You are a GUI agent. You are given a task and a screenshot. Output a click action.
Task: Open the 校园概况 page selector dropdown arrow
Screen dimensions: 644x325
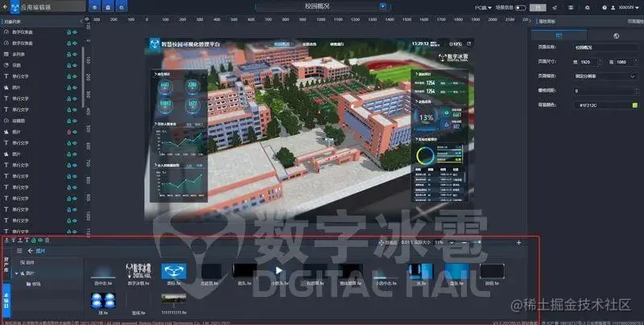tap(383, 6)
